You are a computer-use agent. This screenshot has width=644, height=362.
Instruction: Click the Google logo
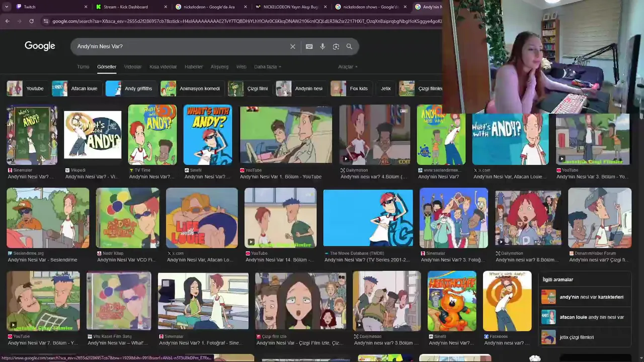tap(40, 46)
